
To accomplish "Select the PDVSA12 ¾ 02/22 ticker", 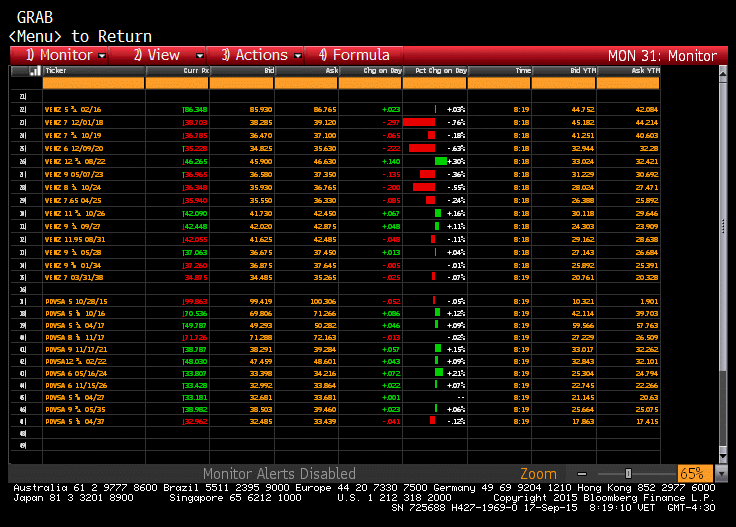I will 76,362.
